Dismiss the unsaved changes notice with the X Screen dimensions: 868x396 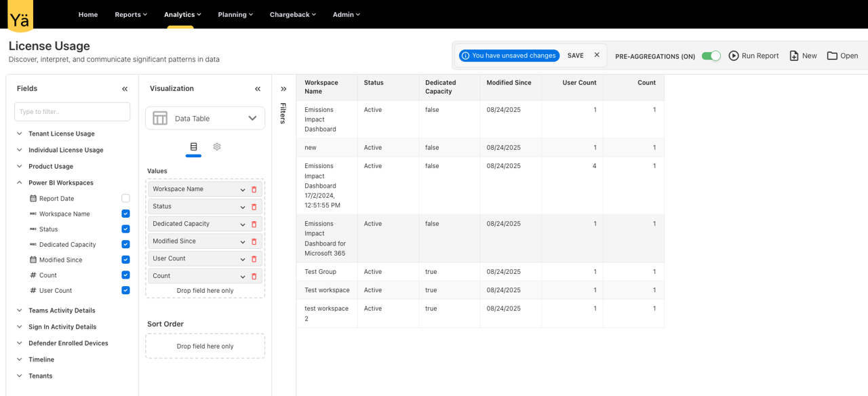(x=596, y=55)
